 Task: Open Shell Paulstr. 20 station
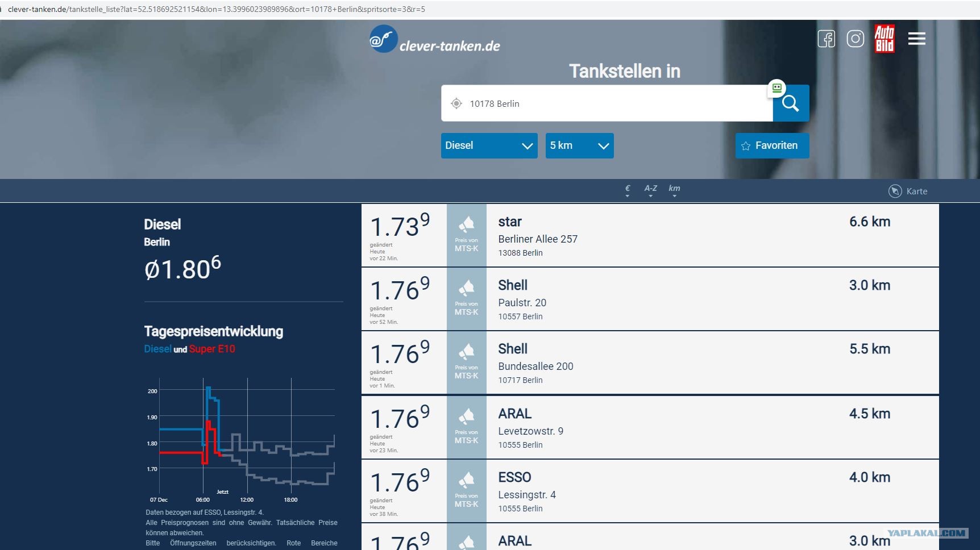[650, 299]
